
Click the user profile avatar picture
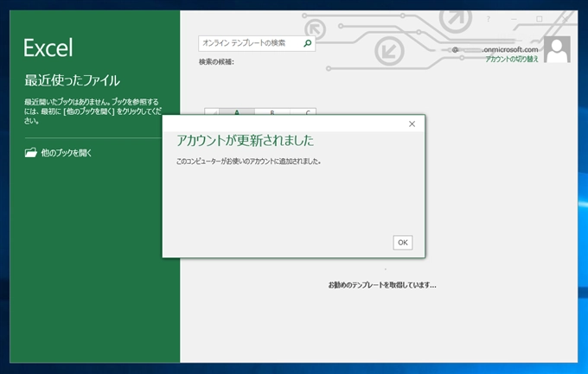tap(557, 49)
